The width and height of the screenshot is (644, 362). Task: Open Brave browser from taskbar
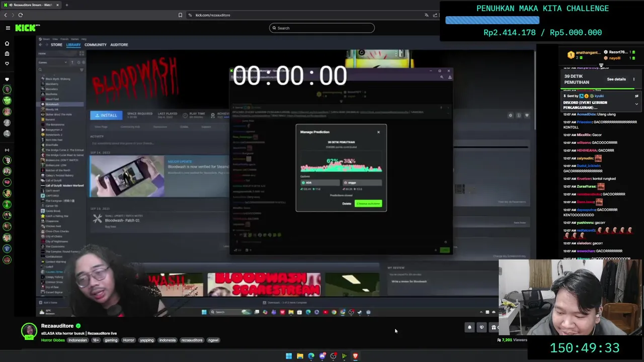(355, 356)
